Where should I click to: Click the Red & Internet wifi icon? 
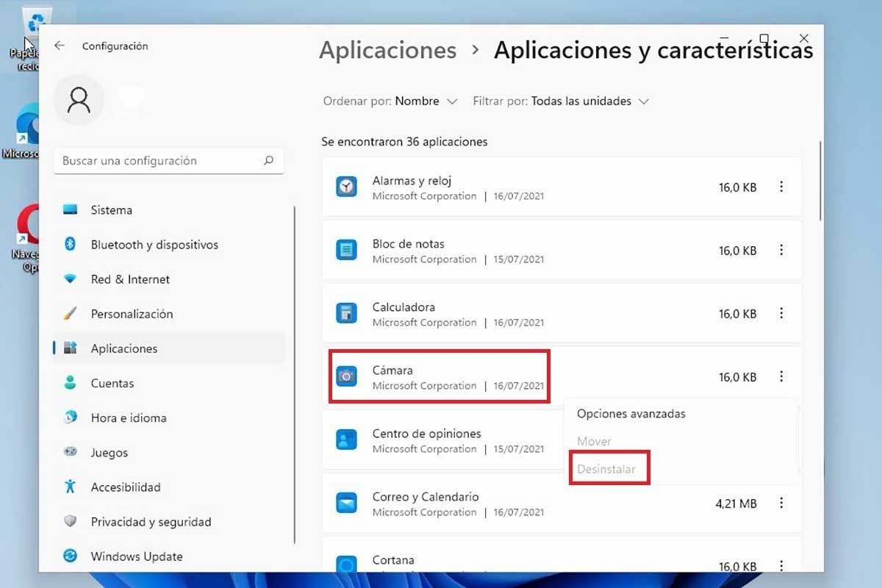point(71,279)
